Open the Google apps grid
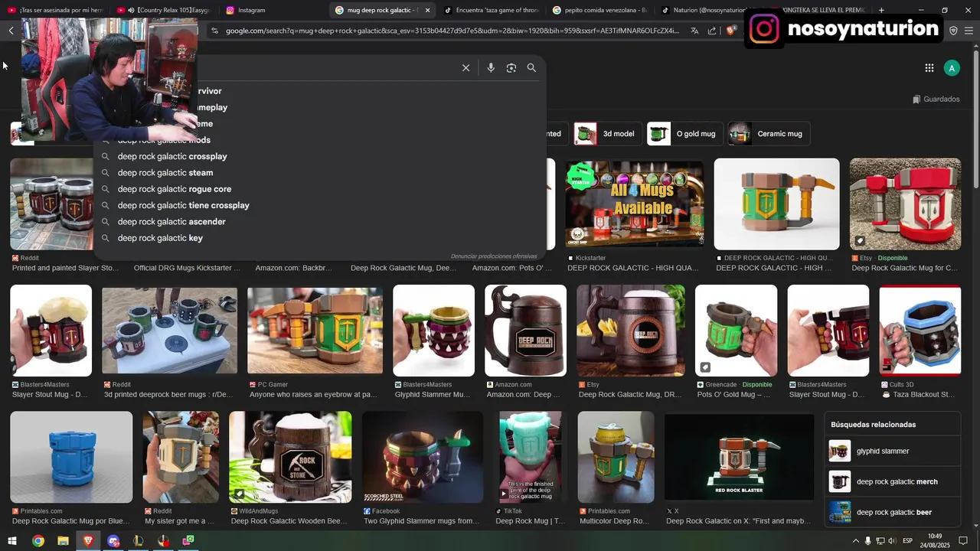Image resolution: width=980 pixels, height=551 pixels. point(929,68)
